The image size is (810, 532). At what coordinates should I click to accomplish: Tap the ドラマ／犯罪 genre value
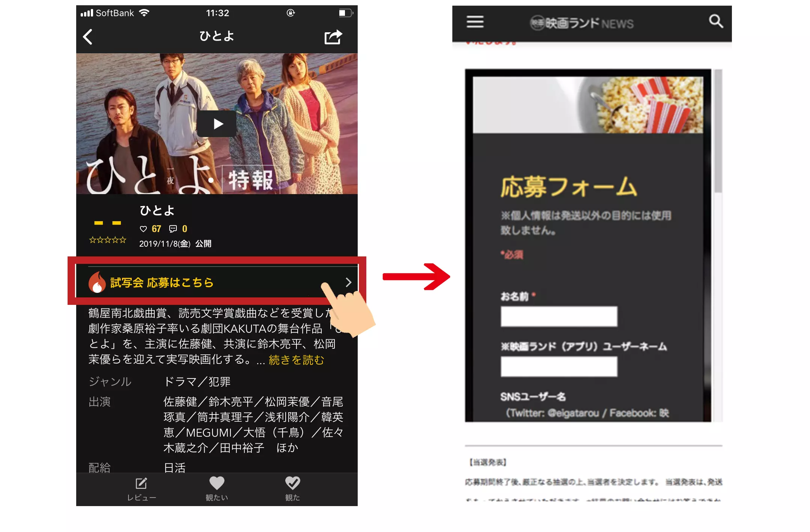(x=197, y=381)
